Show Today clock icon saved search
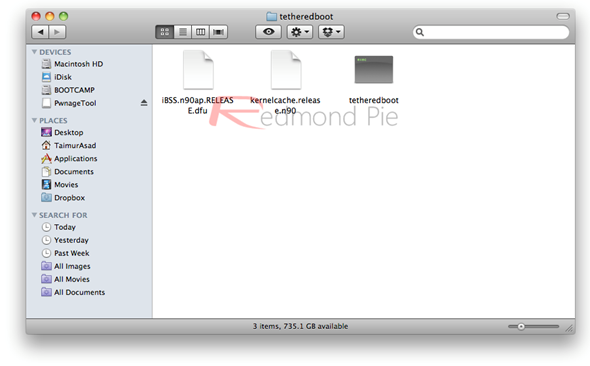The image size is (590, 366). coord(46,227)
